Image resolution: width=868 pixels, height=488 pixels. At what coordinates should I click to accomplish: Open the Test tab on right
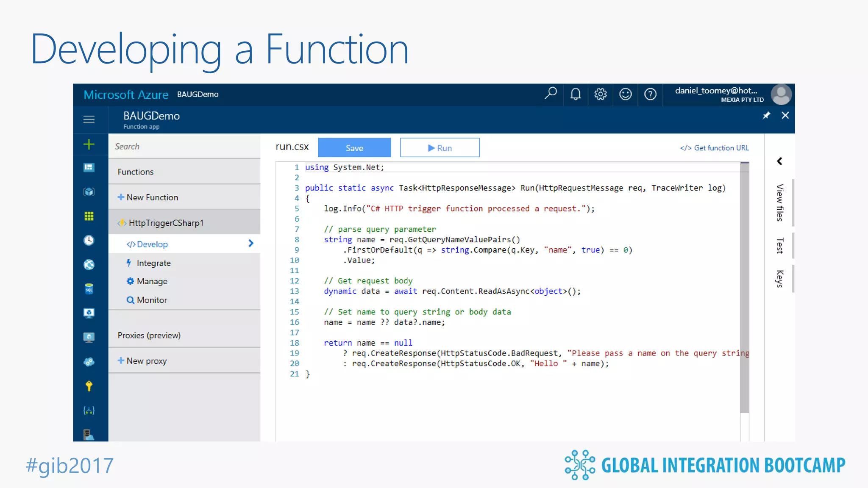tap(779, 246)
